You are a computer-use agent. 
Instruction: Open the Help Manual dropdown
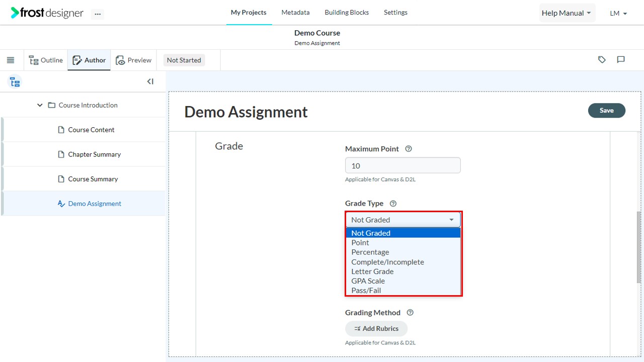pos(567,13)
